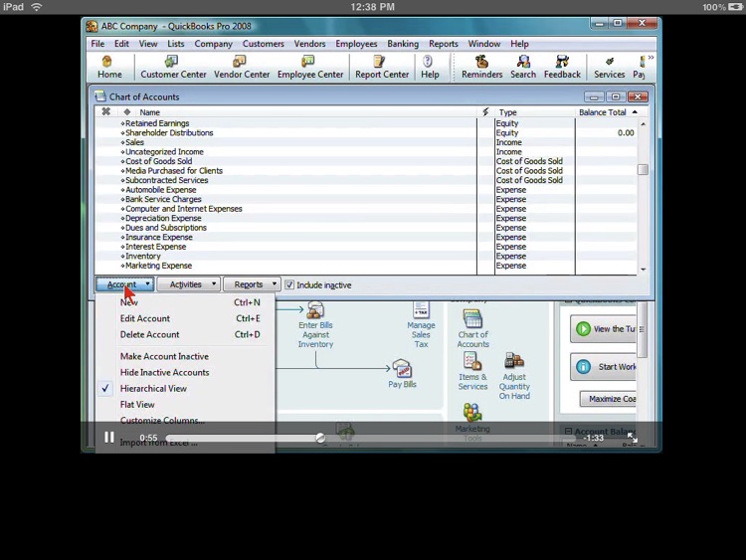Open the Report Center
This screenshot has width=746, height=560.
[381, 67]
